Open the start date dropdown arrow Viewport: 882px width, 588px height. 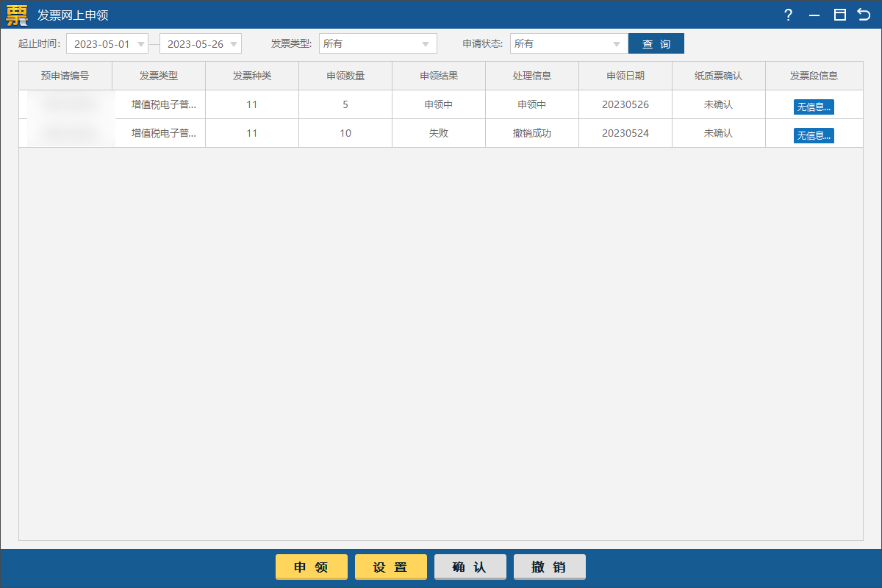coord(140,43)
